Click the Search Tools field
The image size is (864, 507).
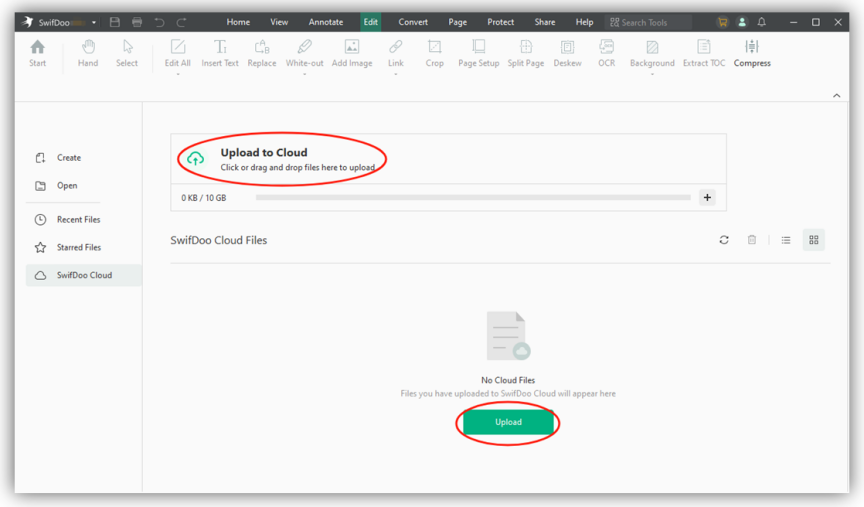648,23
